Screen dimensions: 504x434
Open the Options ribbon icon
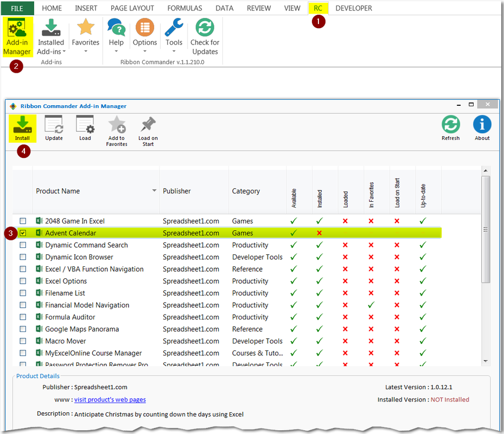coord(145,27)
